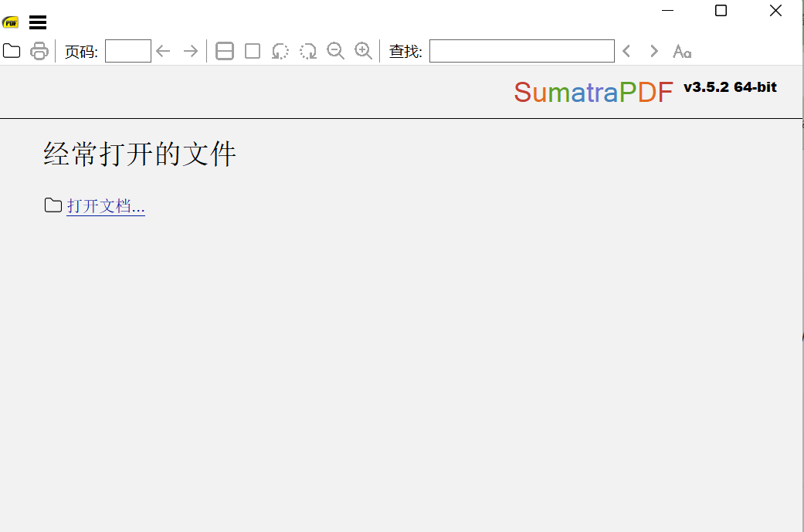Zoom out using the magnifier icon
The height and width of the screenshot is (532, 804).
(335, 50)
